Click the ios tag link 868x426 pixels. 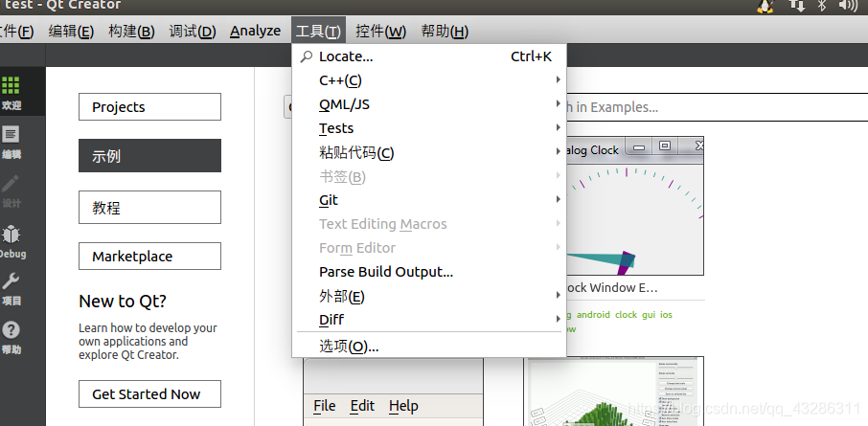(666, 314)
